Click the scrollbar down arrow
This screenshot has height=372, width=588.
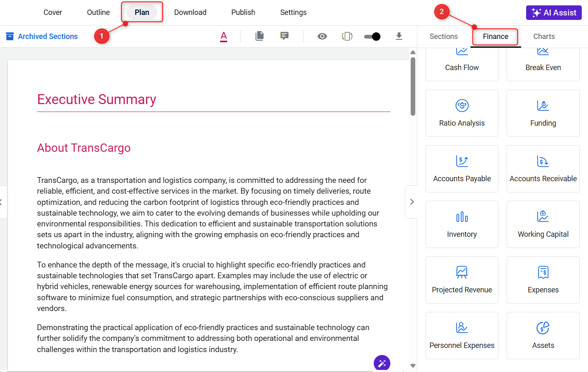pos(413,366)
